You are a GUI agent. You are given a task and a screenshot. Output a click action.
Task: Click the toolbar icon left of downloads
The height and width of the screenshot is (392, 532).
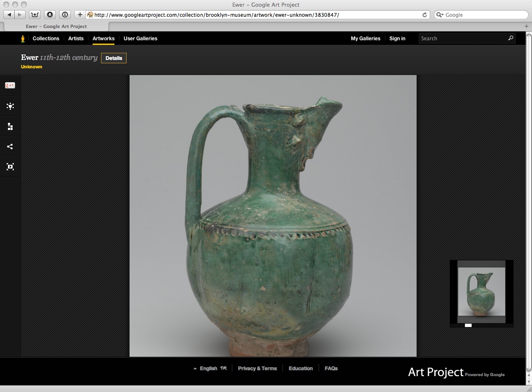(35, 15)
